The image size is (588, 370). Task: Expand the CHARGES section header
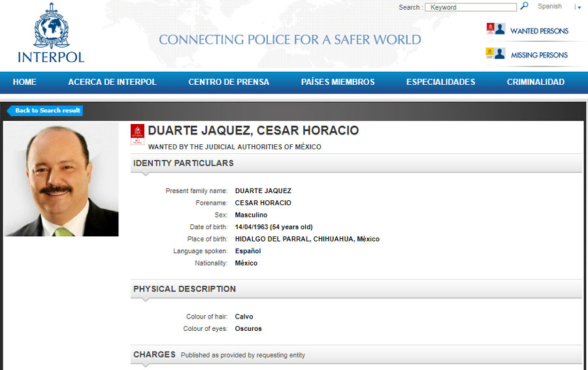356,354
